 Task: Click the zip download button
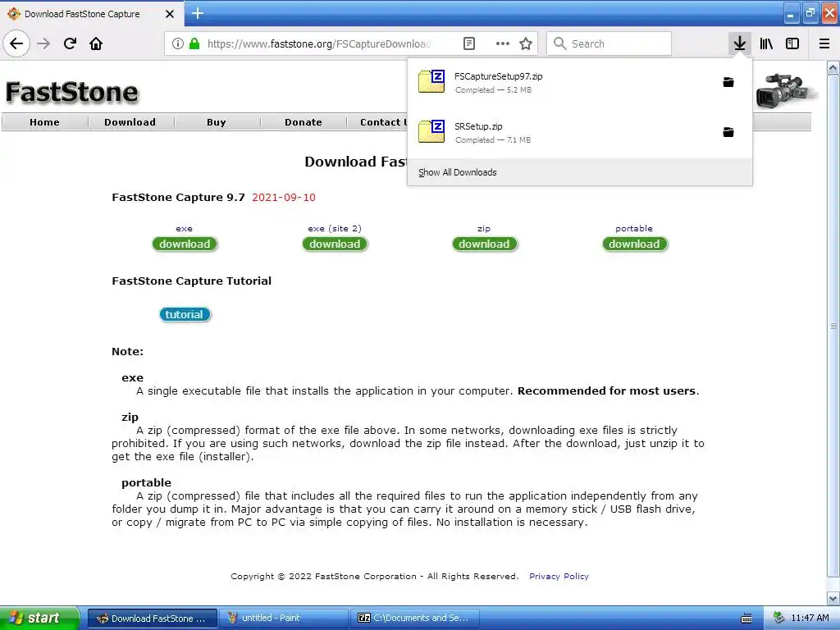[484, 244]
